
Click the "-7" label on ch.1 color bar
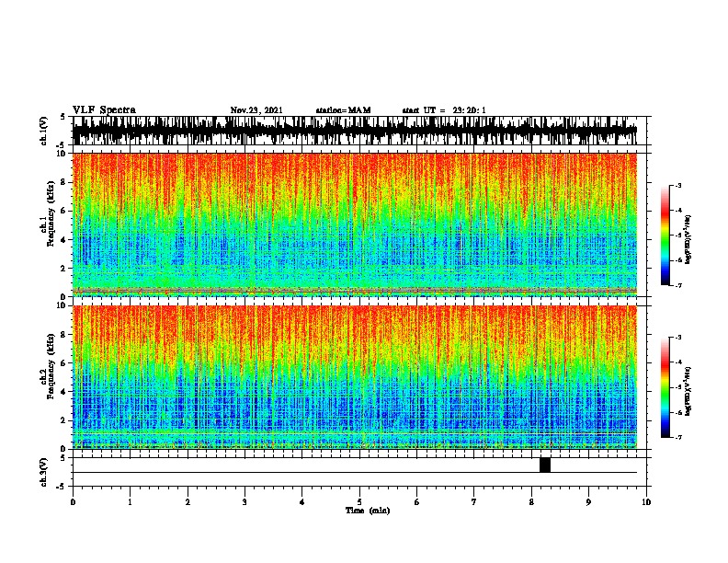(678, 285)
